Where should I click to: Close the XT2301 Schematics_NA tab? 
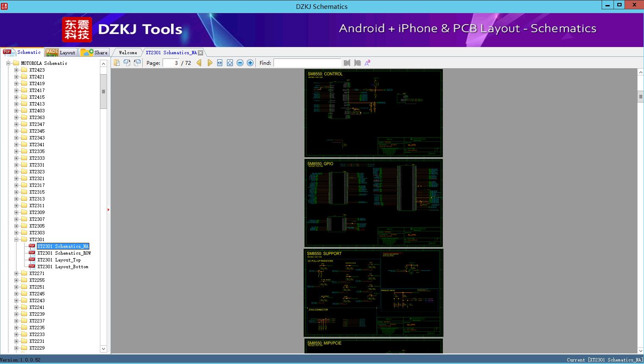(x=201, y=53)
